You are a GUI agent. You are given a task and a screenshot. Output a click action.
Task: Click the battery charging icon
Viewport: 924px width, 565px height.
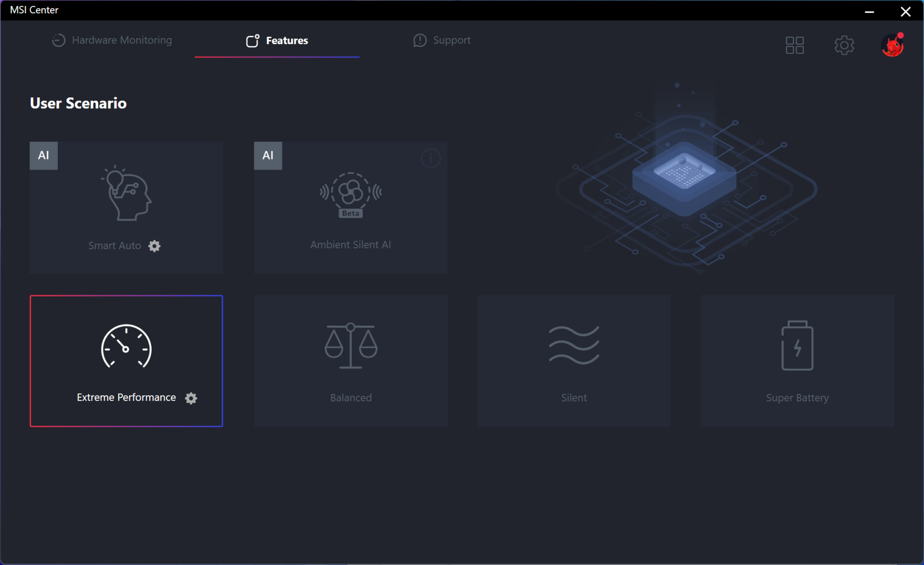tap(797, 345)
